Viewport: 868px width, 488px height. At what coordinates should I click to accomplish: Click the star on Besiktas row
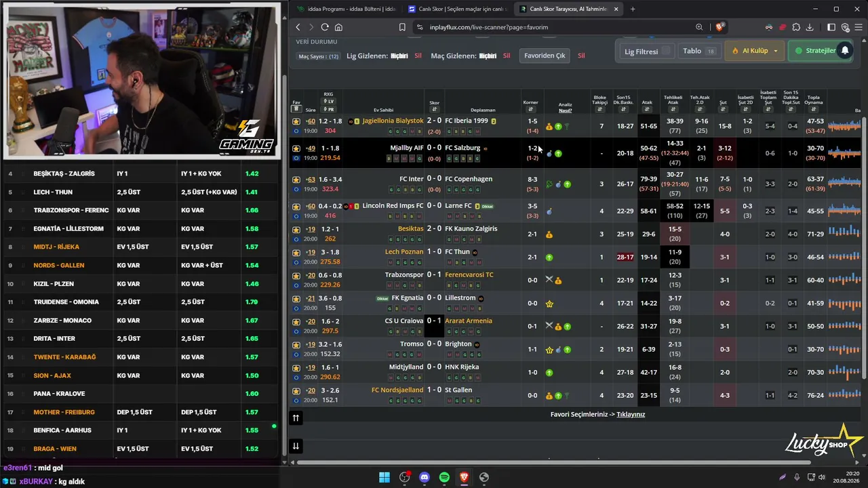[296, 230]
